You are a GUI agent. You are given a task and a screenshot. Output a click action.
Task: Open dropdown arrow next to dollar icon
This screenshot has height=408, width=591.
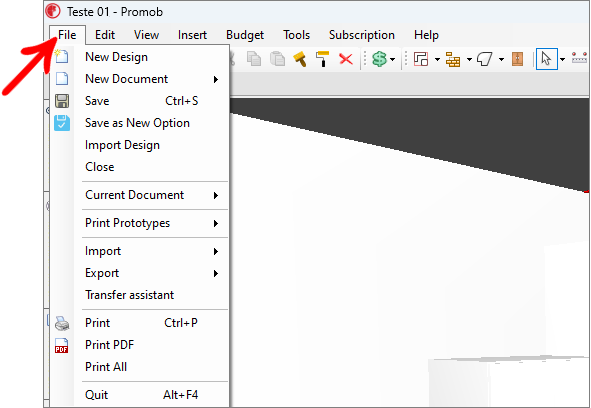pyautogui.click(x=392, y=60)
